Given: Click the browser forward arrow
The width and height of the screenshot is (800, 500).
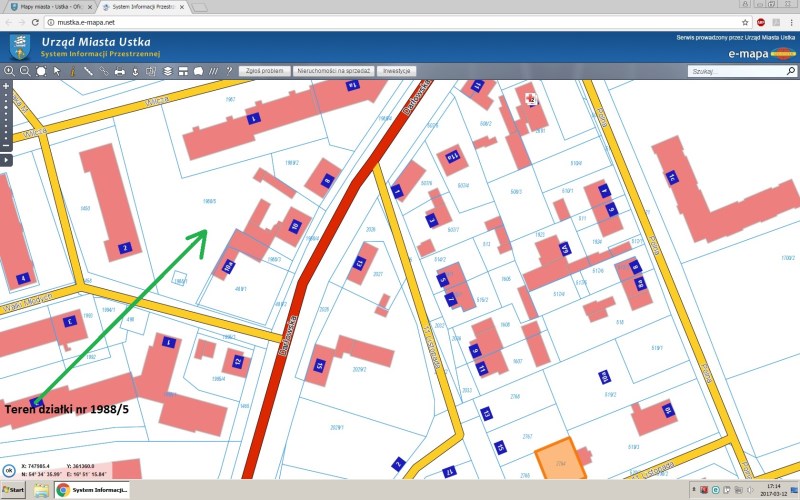Looking at the screenshot, I should pyautogui.click(x=22, y=22).
